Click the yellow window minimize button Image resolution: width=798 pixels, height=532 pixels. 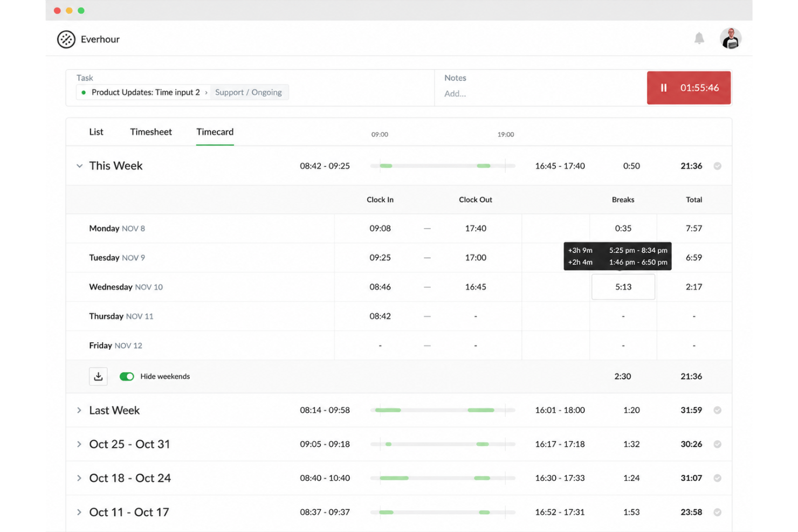(x=69, y=10)
